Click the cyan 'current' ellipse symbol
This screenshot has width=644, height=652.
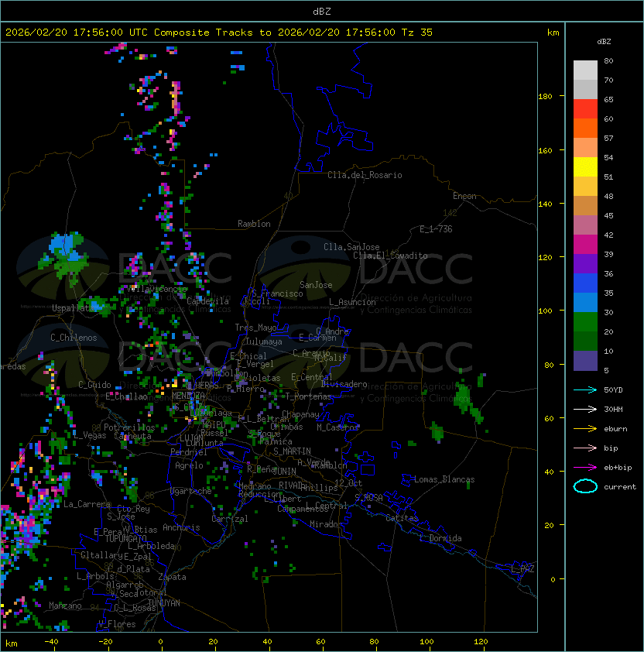tap(585, 486)
